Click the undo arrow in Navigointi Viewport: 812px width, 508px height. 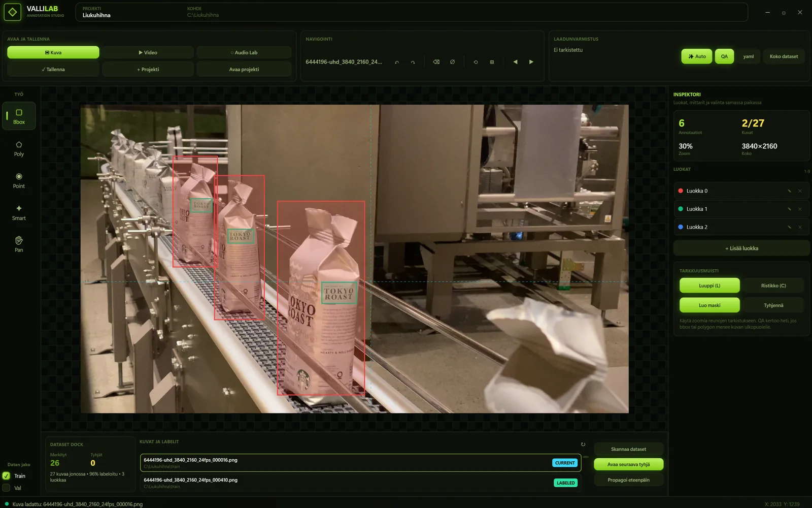(x=397, y=62)
